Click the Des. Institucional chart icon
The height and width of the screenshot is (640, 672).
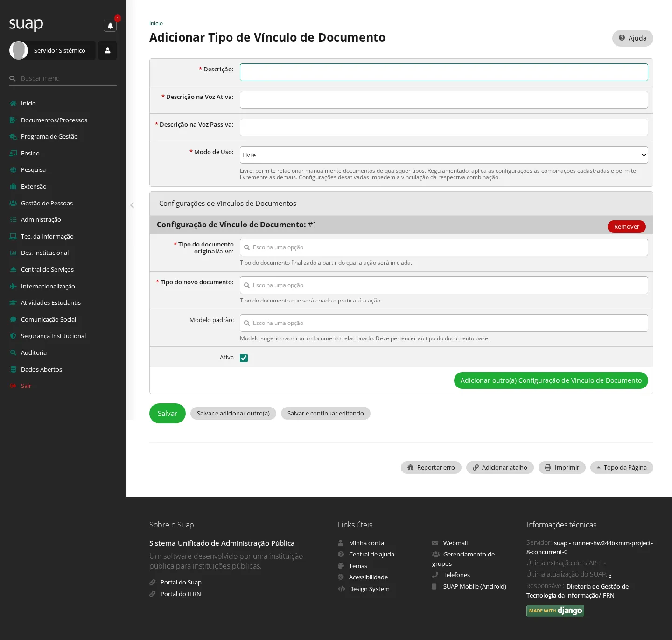click(13, 253)
